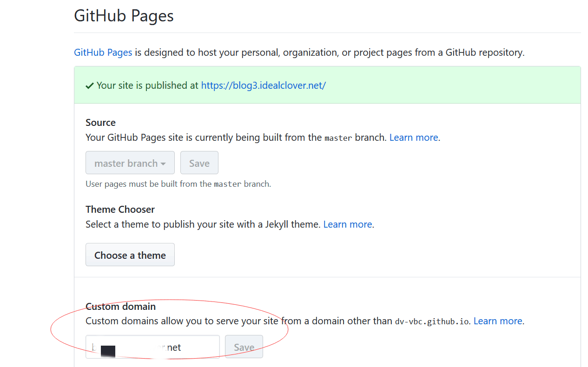Click the 'User pages must be built' note
This screenshot has width=588, height=367.
[178, 184]
